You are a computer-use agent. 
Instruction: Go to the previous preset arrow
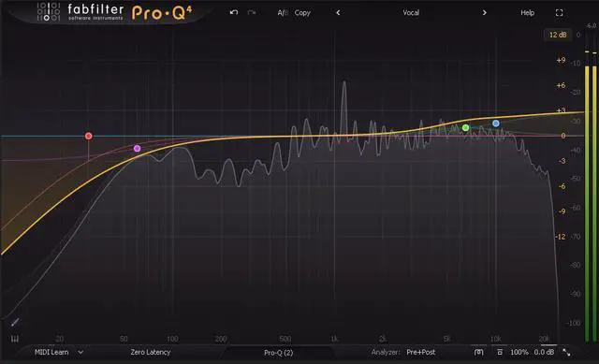pyautogui.click(x=338, y=12)
